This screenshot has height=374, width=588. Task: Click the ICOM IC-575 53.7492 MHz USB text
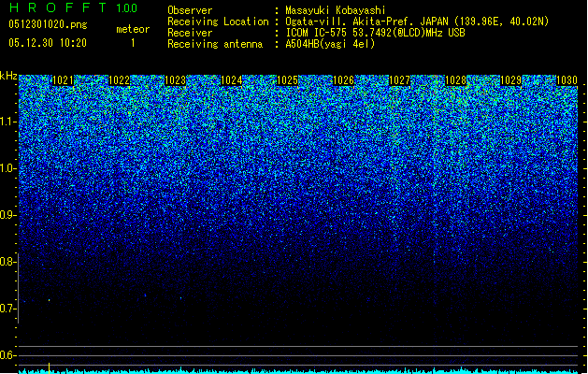pos(375,33)
